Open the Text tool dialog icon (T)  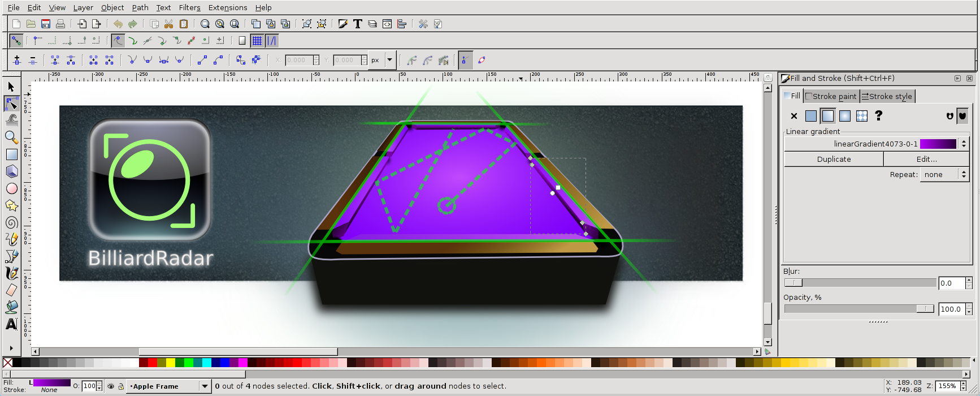click(357, 24)
